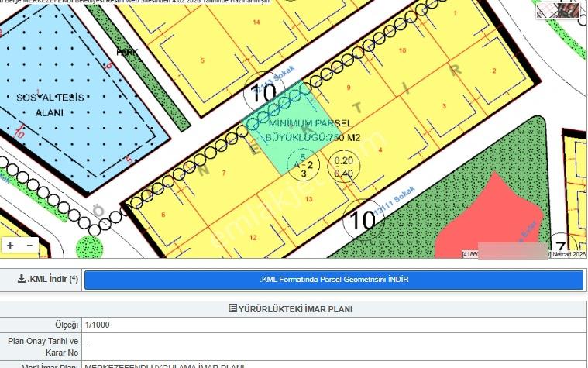The image size is (588, 368).
Task: Select parcel number 14 on the map
Action: (256, 22)
